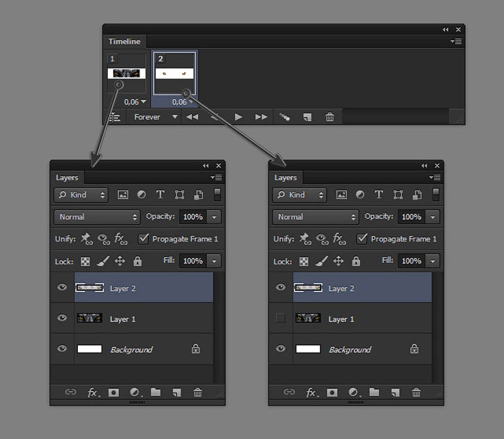The width and height of the screenshot is (504, 439).
Task: Open Kind filter dropdown in right Layers panel
Action: coord(300,195)
